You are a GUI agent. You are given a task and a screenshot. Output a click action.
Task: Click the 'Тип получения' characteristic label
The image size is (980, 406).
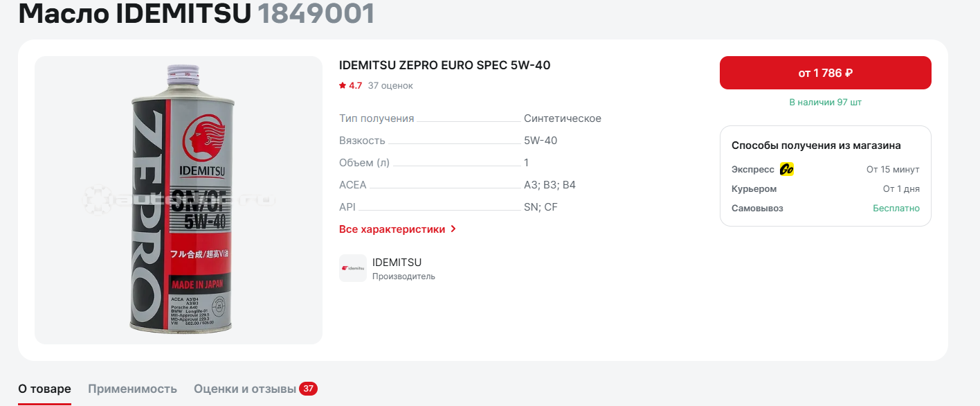pyautogui.click(x=376, y=118)
